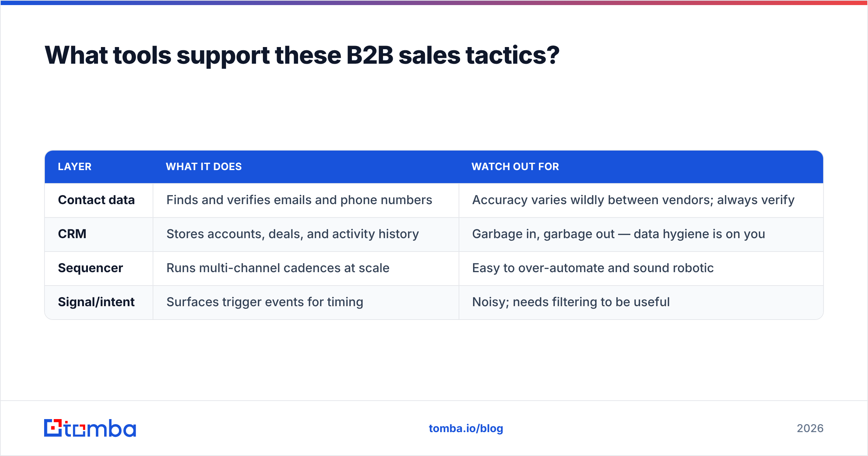This screenshot has height=456, width=868.
Task: Click the Signal/intent row label
Action: coord(96,302)
